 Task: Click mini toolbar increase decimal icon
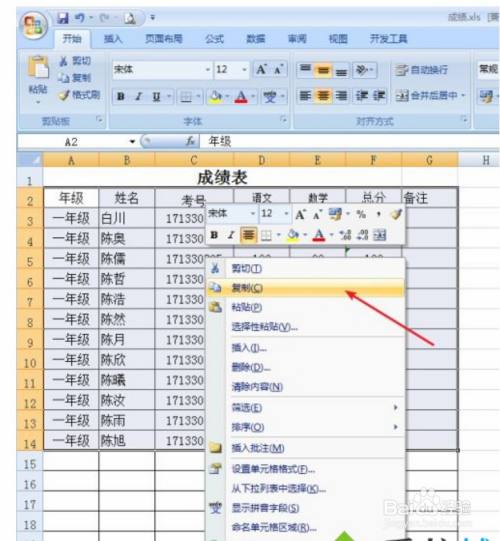pyautogui.click(x=345, y=235)
